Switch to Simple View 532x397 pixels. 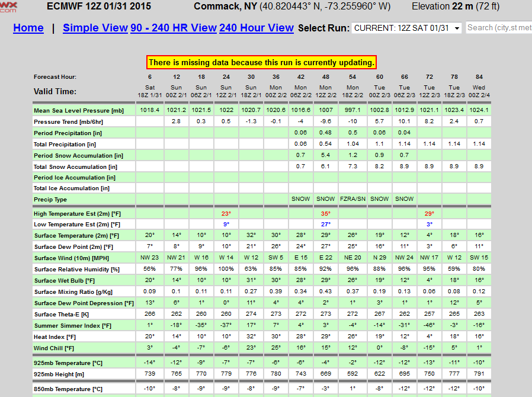[x=95, y=28]
